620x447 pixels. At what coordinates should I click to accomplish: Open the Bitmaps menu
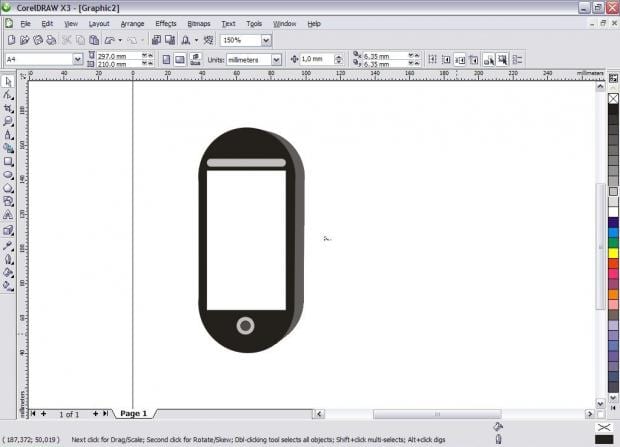pyautogui.click(x=199, y=24)
